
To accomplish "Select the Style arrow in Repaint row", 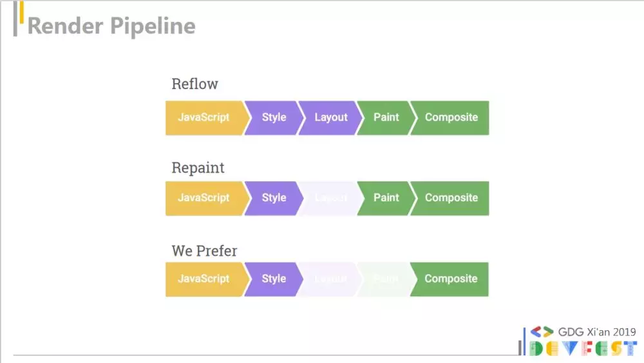I will [274, 198].
